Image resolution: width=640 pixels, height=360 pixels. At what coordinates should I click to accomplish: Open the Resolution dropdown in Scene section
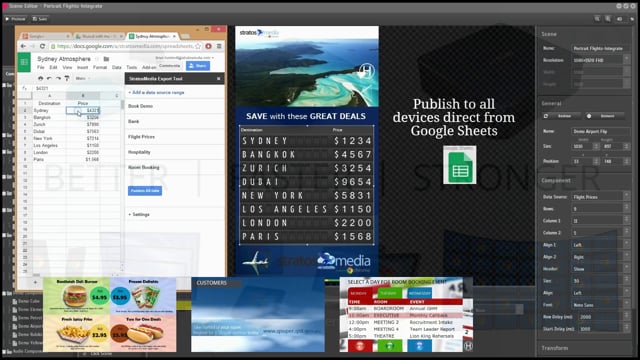click(601, 60)
